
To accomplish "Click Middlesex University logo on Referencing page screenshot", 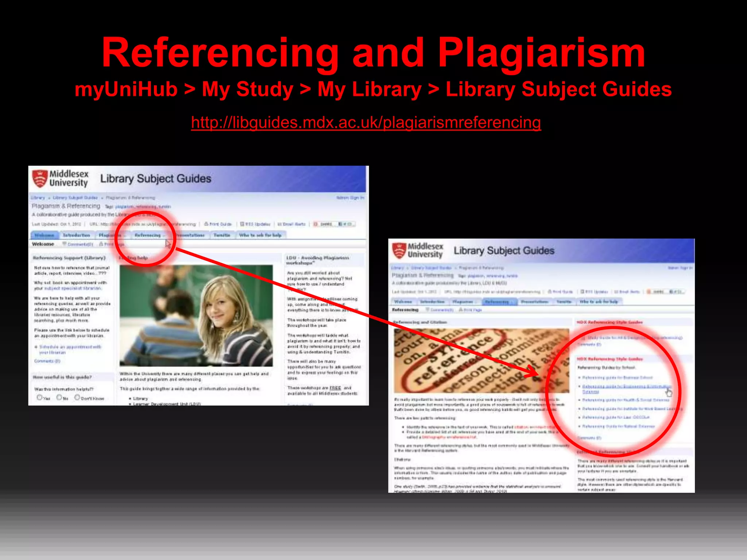I will [x=418, y=251].
